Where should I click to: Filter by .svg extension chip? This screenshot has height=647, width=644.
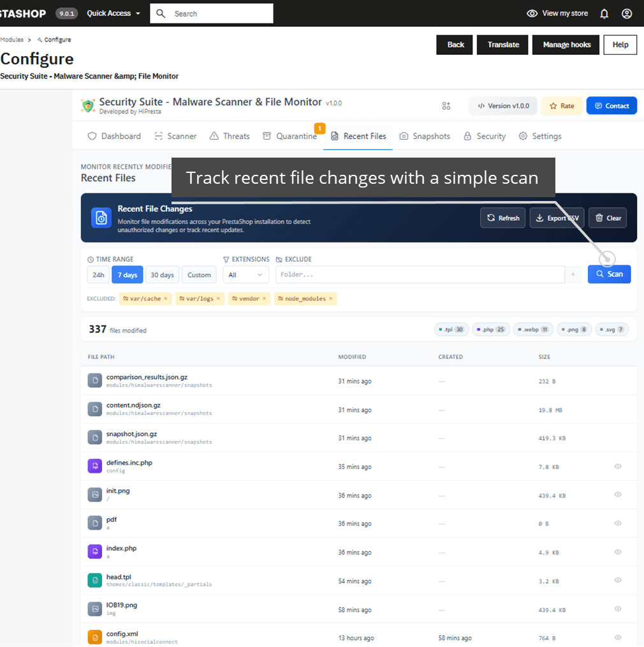tap(612, 329)
